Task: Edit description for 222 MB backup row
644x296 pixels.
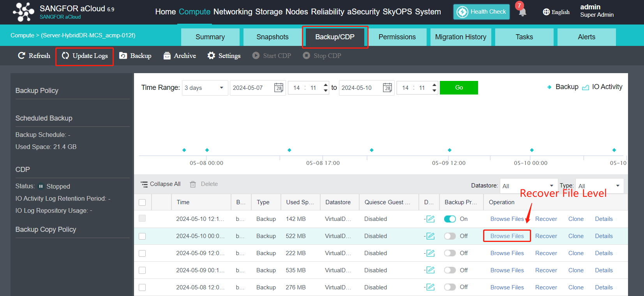Action: [431, 253]
